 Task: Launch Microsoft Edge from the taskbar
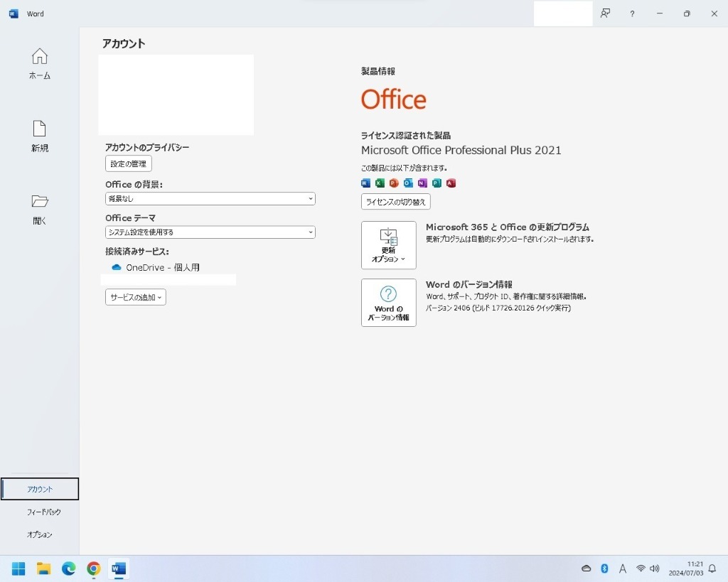[x=69, y=568]
